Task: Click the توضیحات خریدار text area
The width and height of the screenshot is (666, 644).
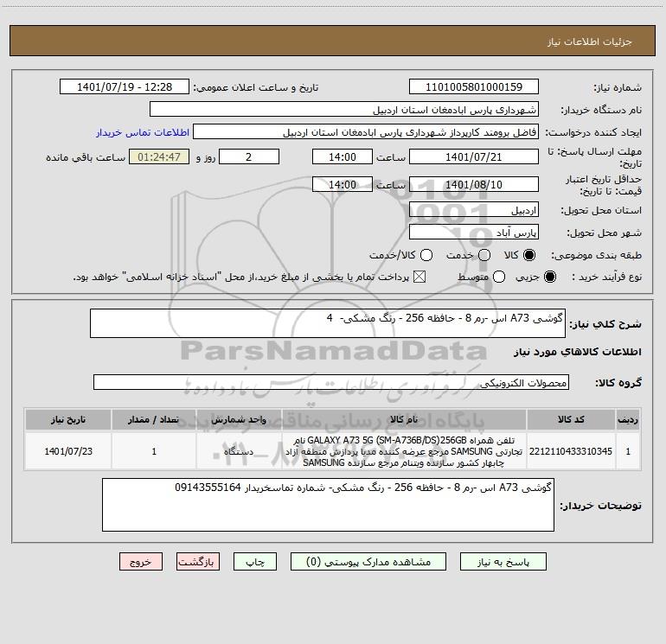Action: 328,505
